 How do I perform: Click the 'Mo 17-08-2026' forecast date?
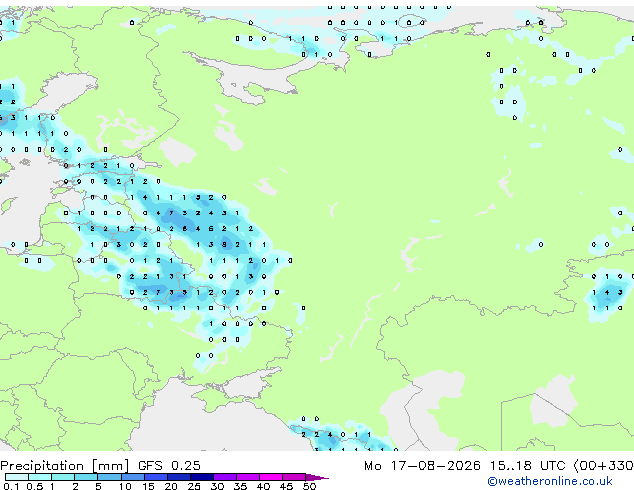pyautogui.click(x=422, y=466)
